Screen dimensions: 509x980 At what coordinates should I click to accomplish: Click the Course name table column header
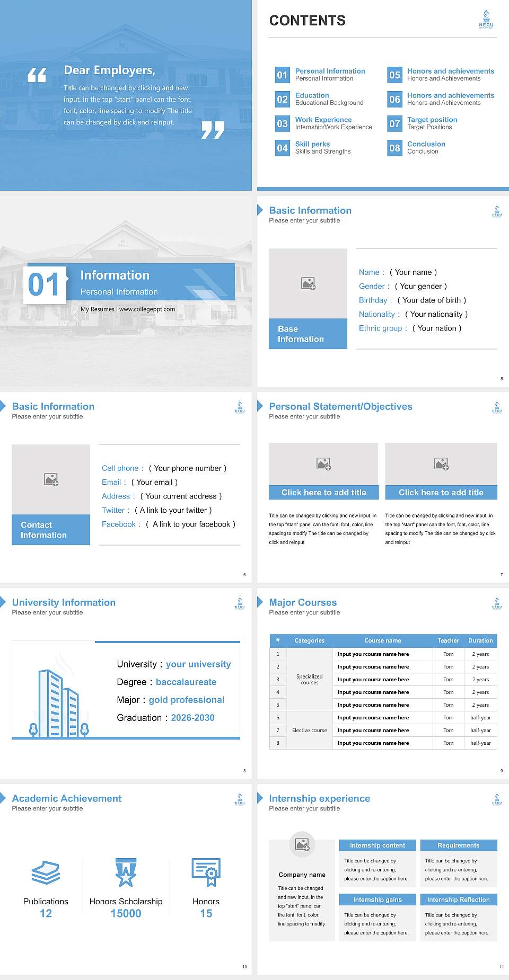pyautogui.click(x=383, y=640)
